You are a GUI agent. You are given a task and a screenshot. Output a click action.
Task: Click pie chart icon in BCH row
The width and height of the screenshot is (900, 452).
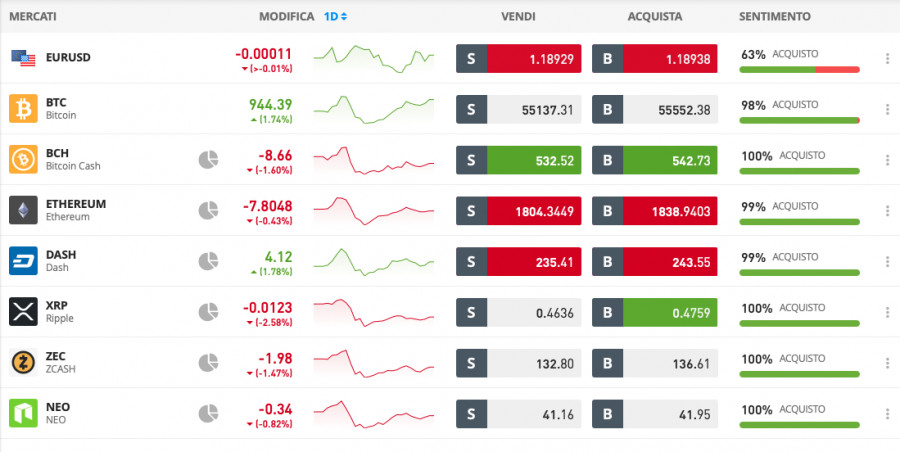[208, 159]
